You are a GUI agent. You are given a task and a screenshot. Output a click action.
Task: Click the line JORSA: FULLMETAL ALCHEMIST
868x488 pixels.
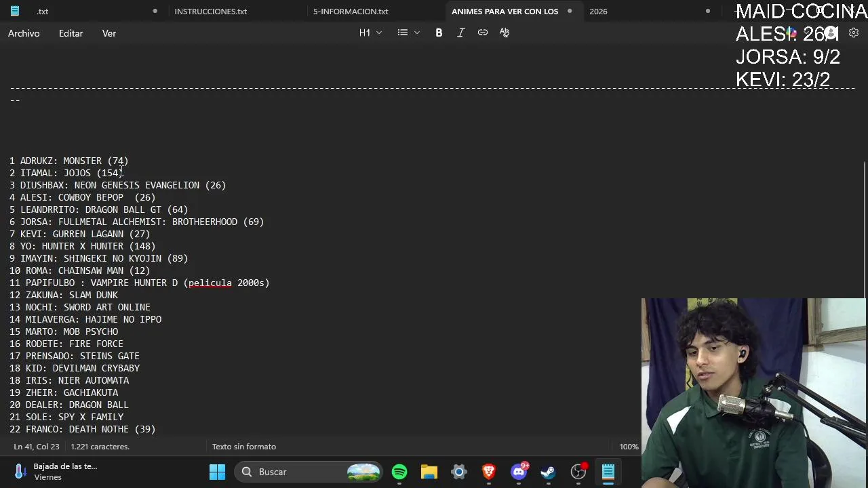(136, 222)
